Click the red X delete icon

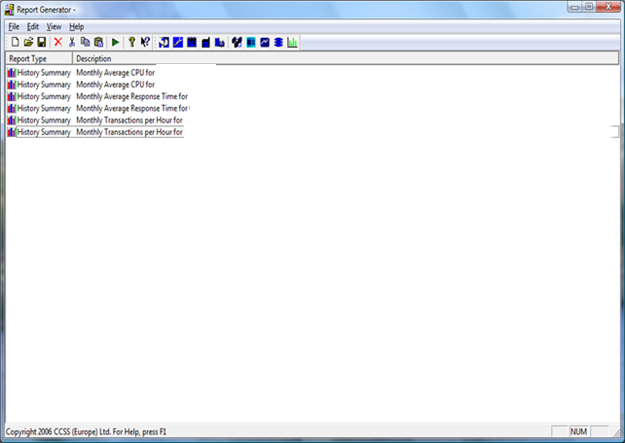click(58, 42)
